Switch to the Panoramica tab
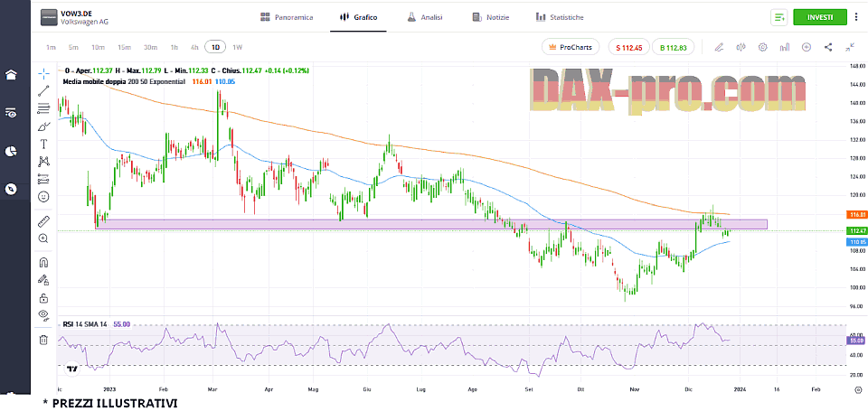This screenshot has width=868, height=411. pyautogui.click(x=287, y=17)
